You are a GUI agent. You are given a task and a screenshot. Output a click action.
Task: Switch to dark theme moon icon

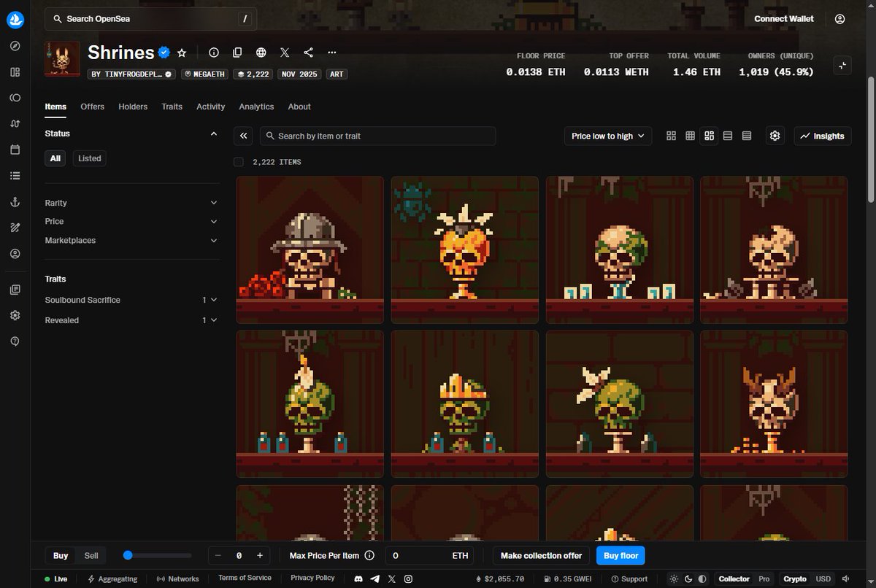[688, 579]
